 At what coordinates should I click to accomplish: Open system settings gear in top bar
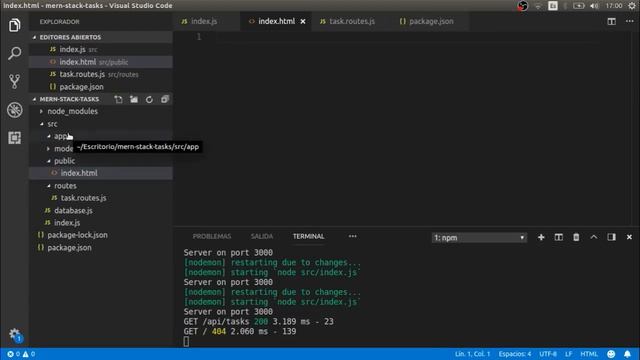[632, 6]
